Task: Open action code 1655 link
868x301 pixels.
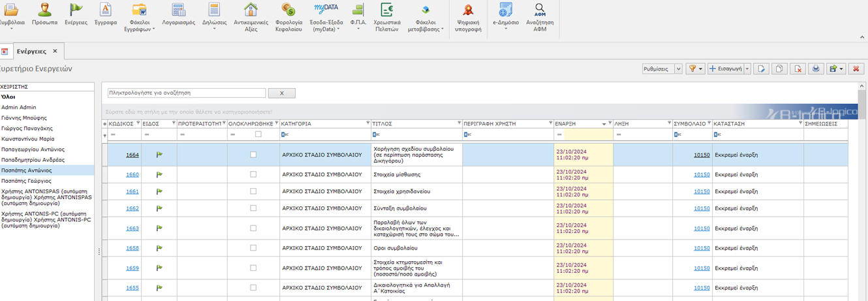Action: click(x=132, y=288)
